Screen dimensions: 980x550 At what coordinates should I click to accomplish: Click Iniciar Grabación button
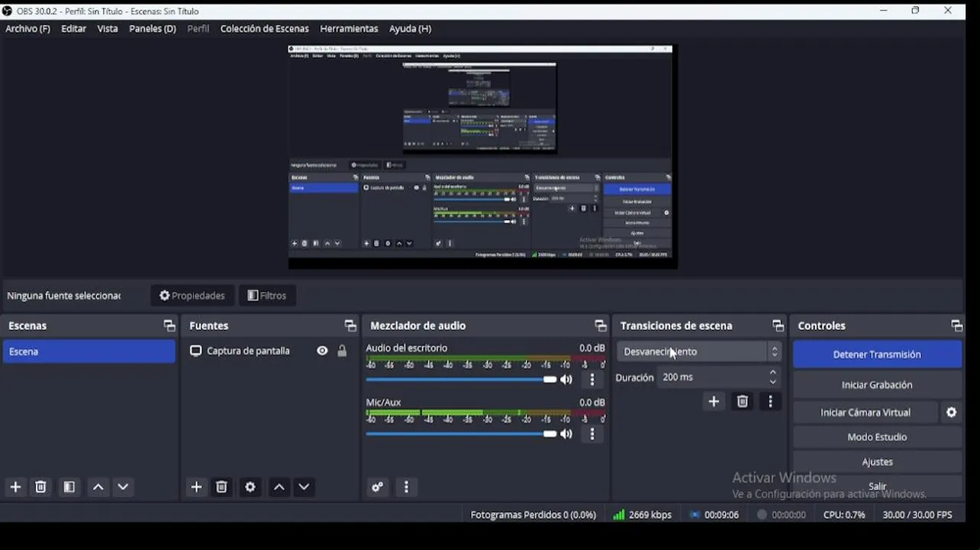point(877,385)
